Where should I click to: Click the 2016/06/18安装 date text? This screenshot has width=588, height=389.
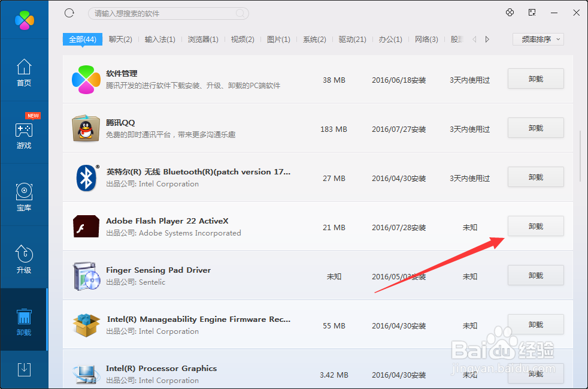click(399, 80)
